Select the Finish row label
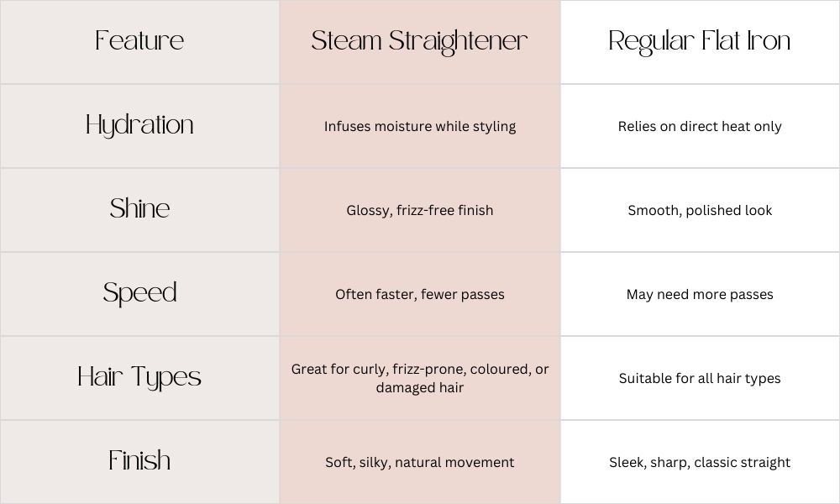The image size is (840, 504). pyautogui.click(x=139, y=460)
